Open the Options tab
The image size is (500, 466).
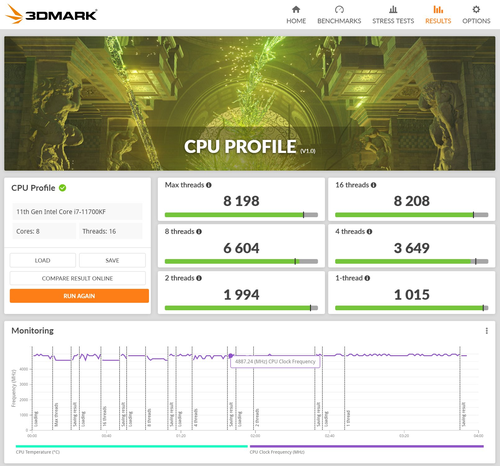tap(476, 15)
